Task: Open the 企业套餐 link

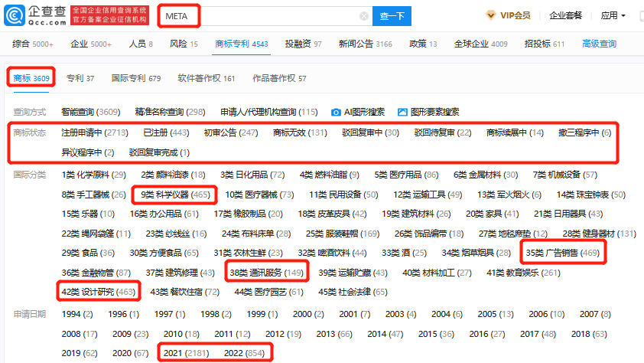Action: coord(565,15)
